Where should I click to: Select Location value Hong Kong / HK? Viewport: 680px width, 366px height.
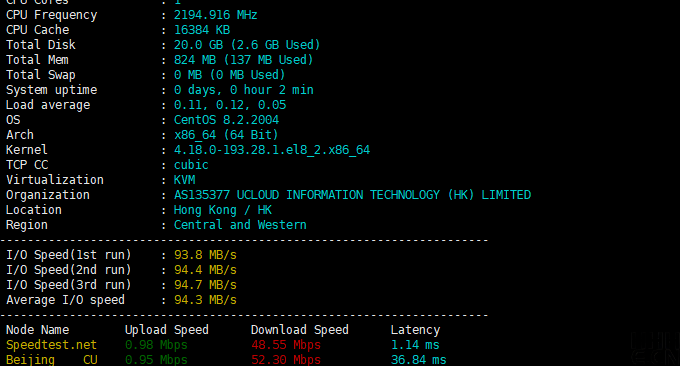click(x=223, y=210)
